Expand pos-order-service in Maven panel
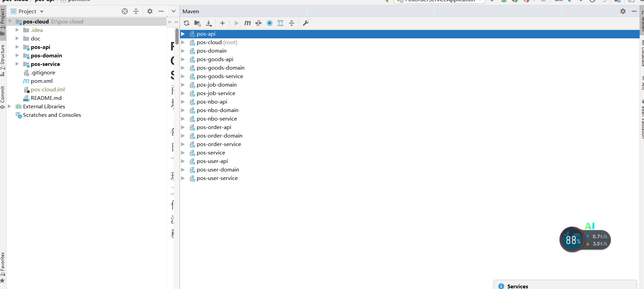644x289 pixels. [x=183, y=144]
